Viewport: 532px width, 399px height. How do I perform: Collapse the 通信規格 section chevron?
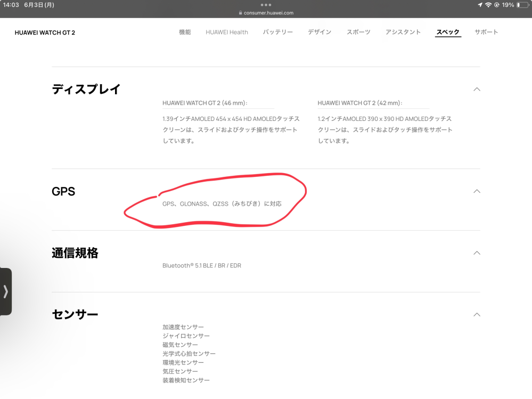pyautogui.click(x=477, y=253)
